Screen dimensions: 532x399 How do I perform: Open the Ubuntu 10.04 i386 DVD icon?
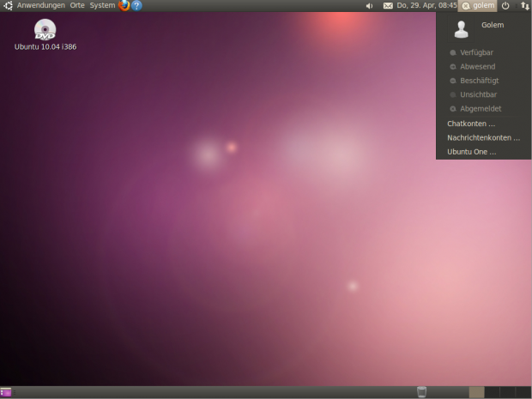tap(45, 32)
